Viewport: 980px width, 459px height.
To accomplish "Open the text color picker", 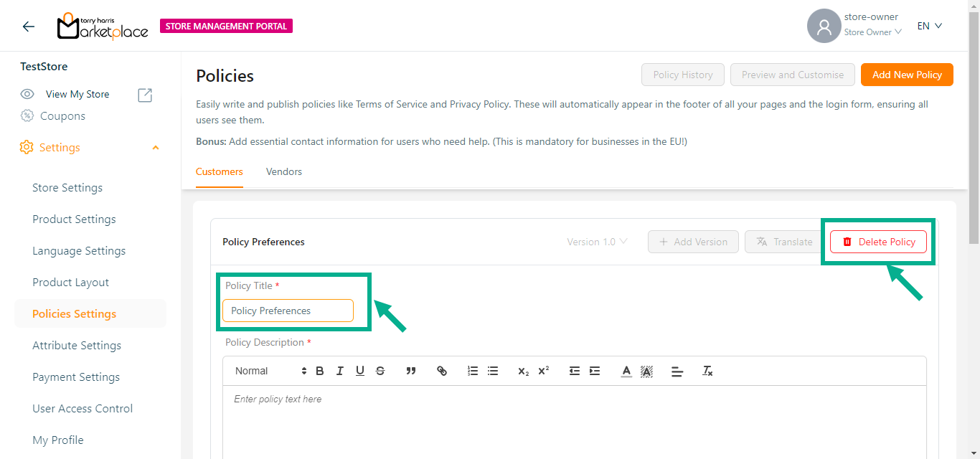I will pos(626,371).
